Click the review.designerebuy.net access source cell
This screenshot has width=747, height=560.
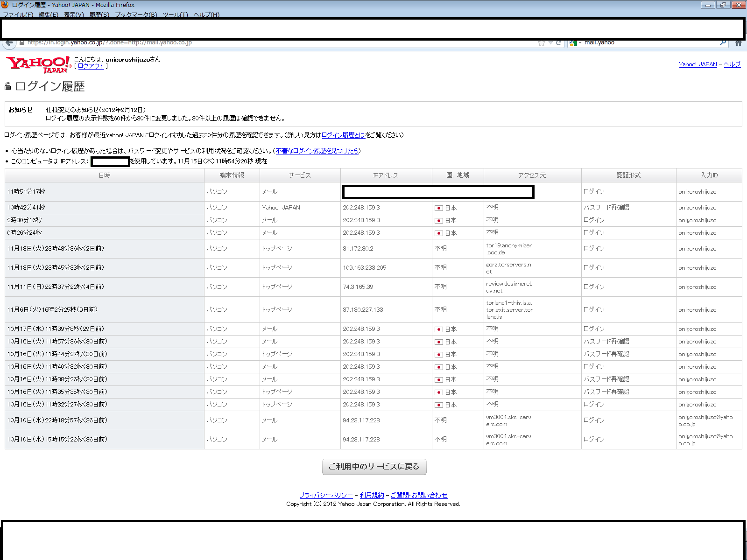[x=532, y=287]
